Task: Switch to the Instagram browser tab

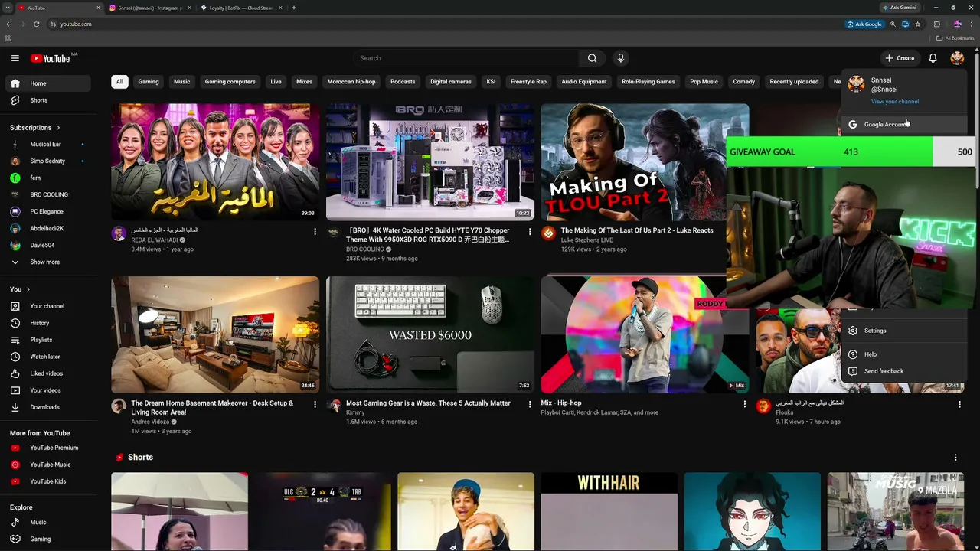Action: click(x=150, y=8)
